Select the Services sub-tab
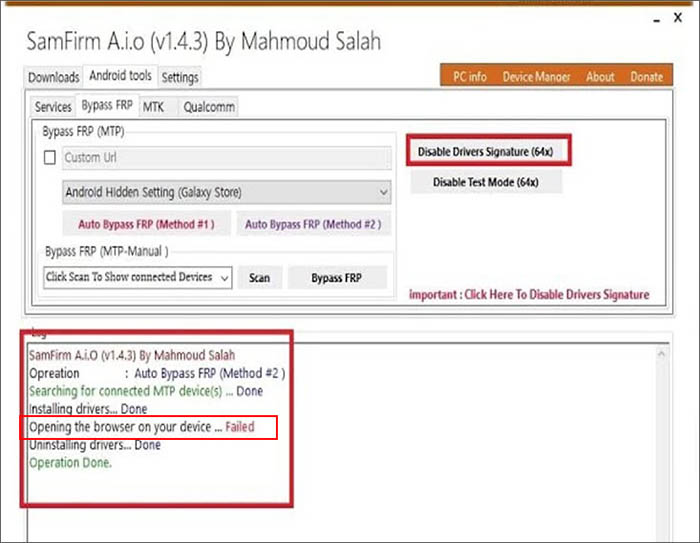The image size is (700, 543). tap(54, 107)
